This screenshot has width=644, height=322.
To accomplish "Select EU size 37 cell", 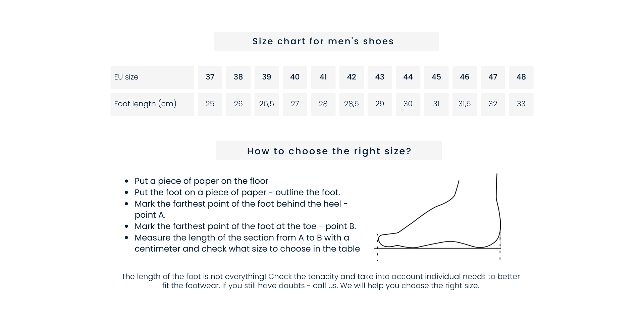I will [x=210, y=77].
